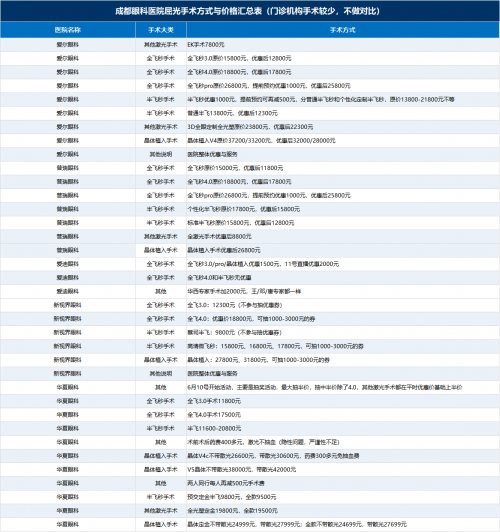The image size is (500, 532).
Task: Select the 个性化半飞秒原价17800元 cell
Action: (x=343, y=209)
